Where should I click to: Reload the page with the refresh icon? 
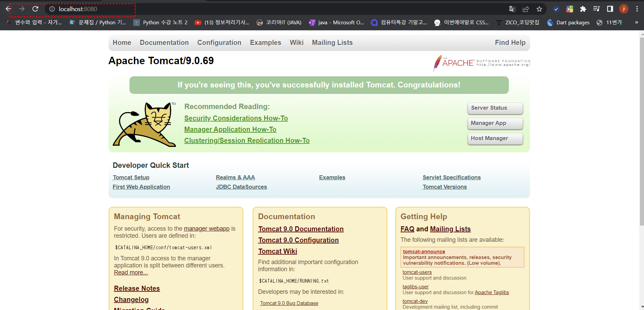coord(35,9)
